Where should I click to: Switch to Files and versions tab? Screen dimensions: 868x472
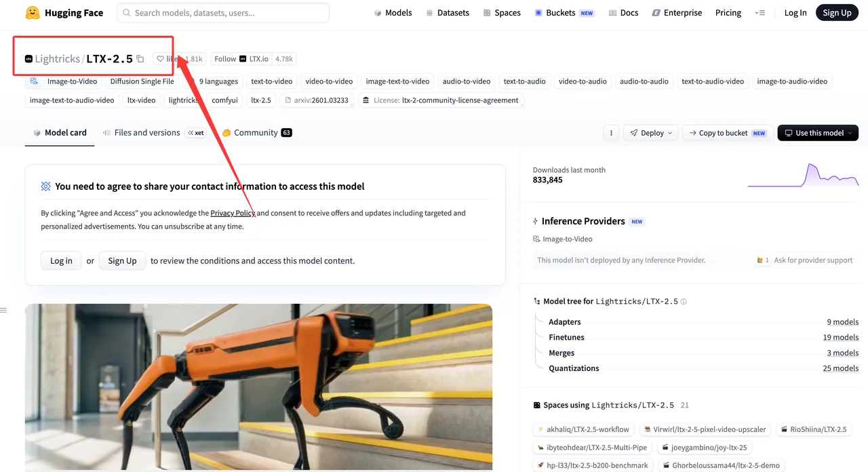(x=153, y=133)
